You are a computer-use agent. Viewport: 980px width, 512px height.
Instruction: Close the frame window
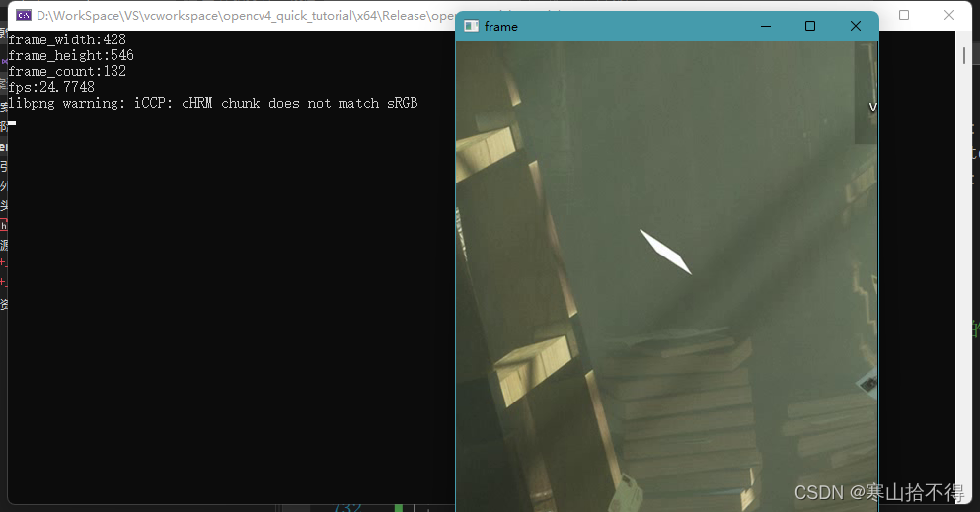[856, 26]
